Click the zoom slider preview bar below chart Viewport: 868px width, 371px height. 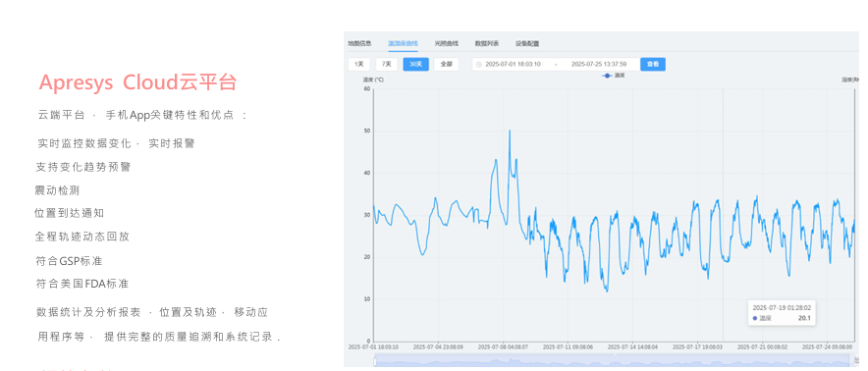pos(615,361)
